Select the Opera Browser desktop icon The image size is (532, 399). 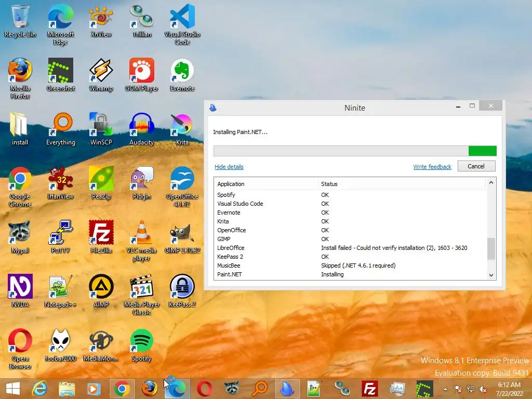(x=20, y=349)
